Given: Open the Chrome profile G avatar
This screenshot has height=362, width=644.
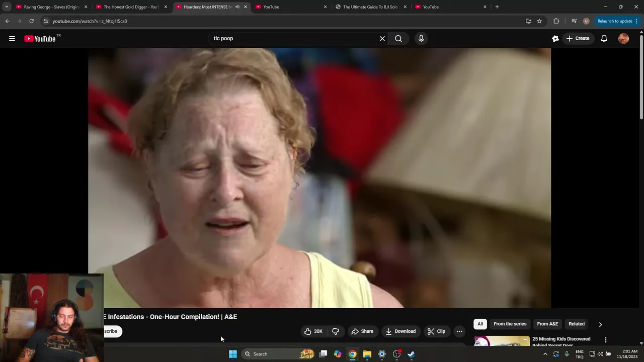Looking at the screenshot, I should click(x=586, y=21).
